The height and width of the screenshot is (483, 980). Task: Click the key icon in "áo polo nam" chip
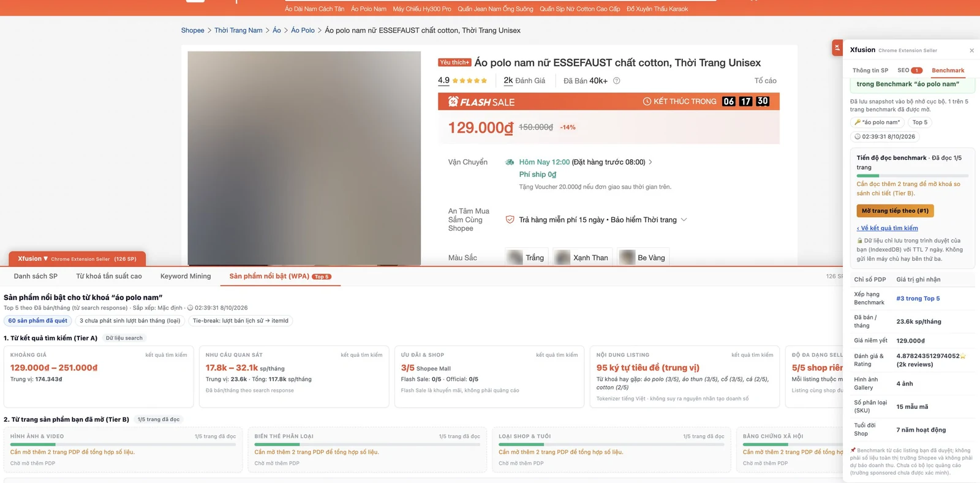858,122
